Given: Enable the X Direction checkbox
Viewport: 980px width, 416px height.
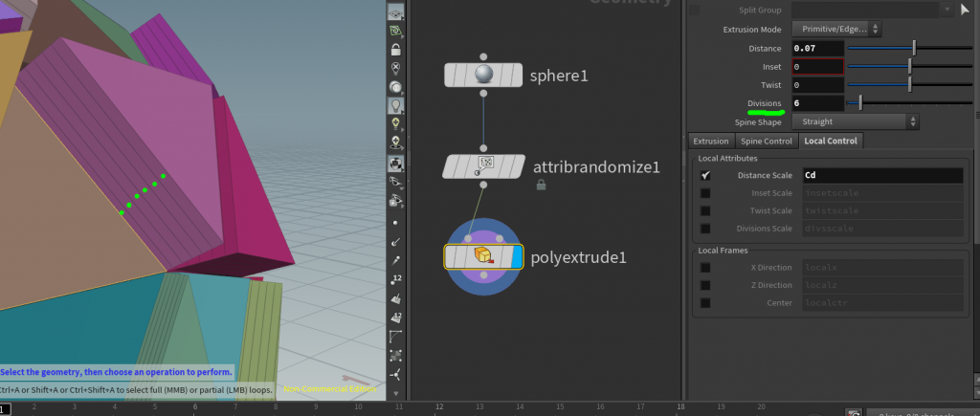Looking at the screenshot, I should (x=705, y=268).
